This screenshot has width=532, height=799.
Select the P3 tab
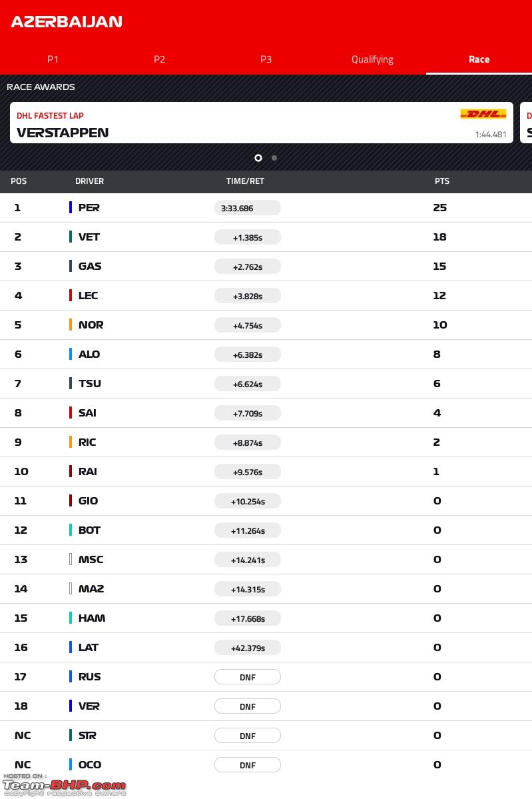(266, 59)
